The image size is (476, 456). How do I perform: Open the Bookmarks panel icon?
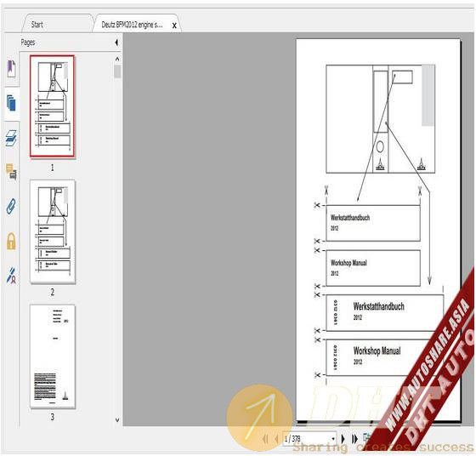pos(11,69)
